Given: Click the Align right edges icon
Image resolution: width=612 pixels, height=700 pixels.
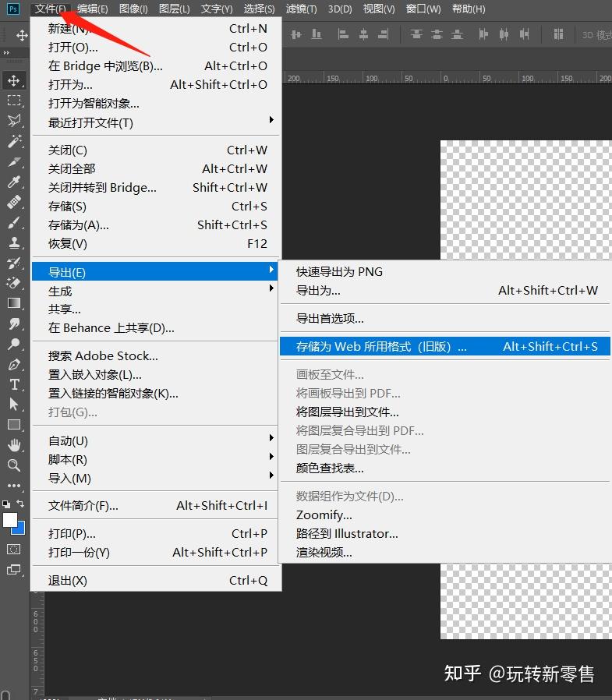Looking at the screenshot, I should (384, 34).
